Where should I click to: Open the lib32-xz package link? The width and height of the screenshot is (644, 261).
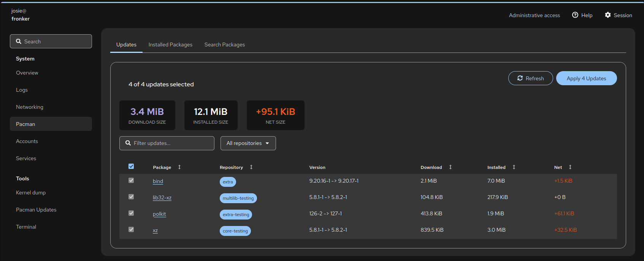[162, 197]
